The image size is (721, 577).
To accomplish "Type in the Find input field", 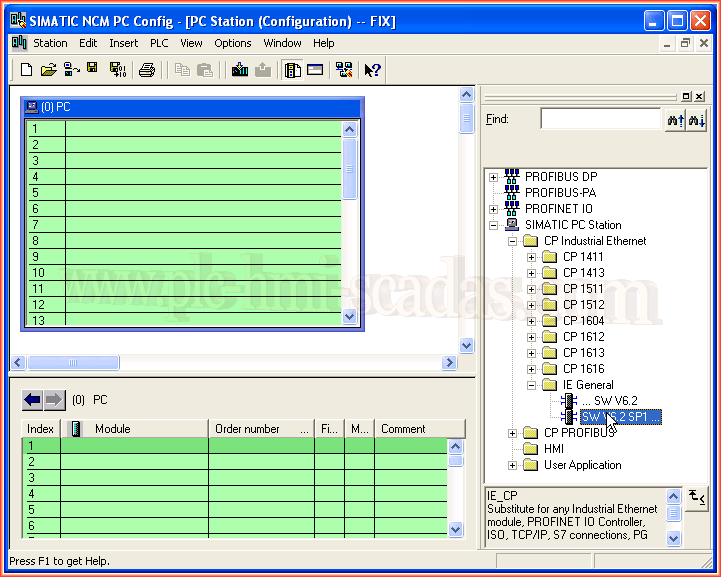I will coord(600,119).
